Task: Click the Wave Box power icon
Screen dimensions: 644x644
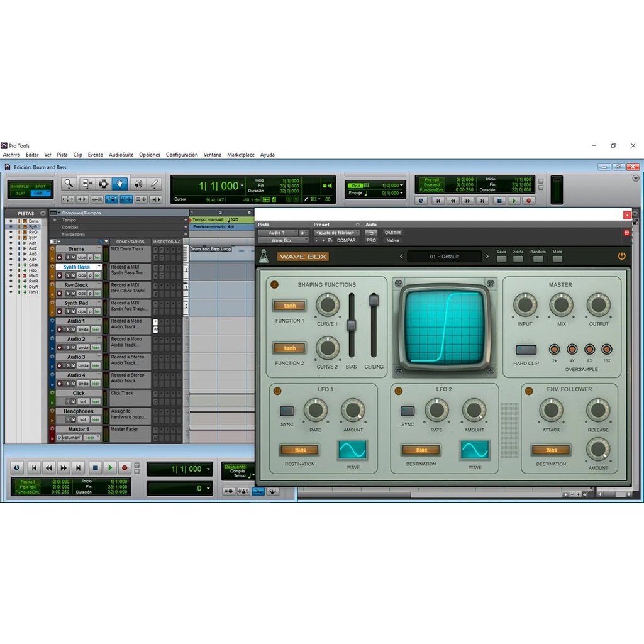Action: click(621, 256)
